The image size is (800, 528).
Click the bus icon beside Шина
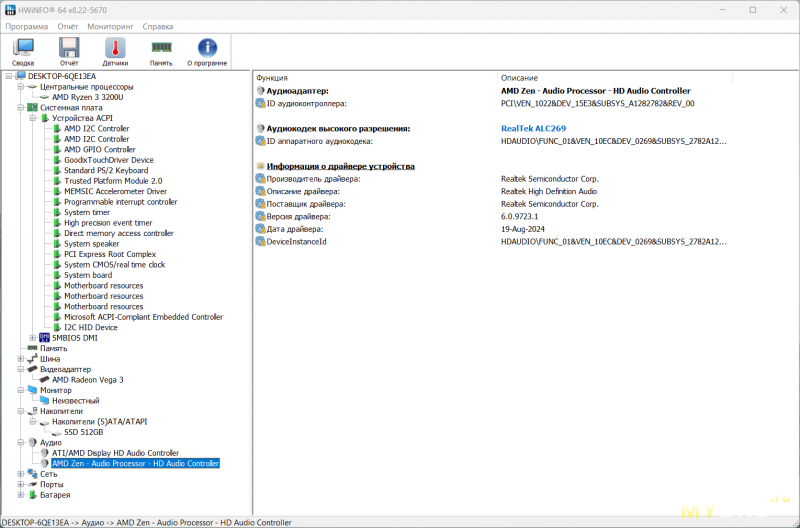point(32,359)
